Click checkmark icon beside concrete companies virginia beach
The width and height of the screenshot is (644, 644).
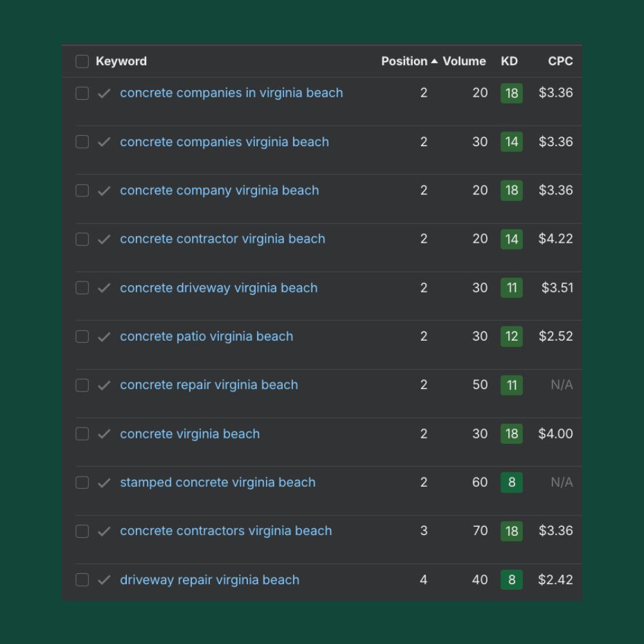[104, 142]
